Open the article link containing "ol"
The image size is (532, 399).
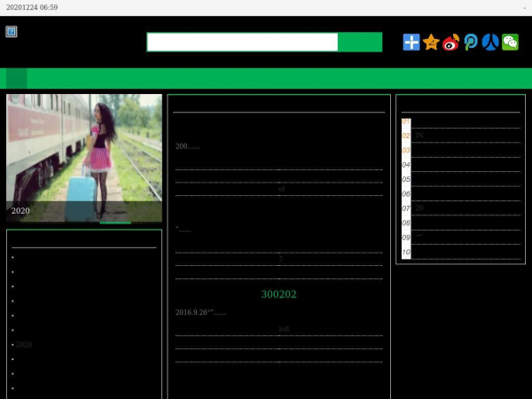(x=282, y=189)
